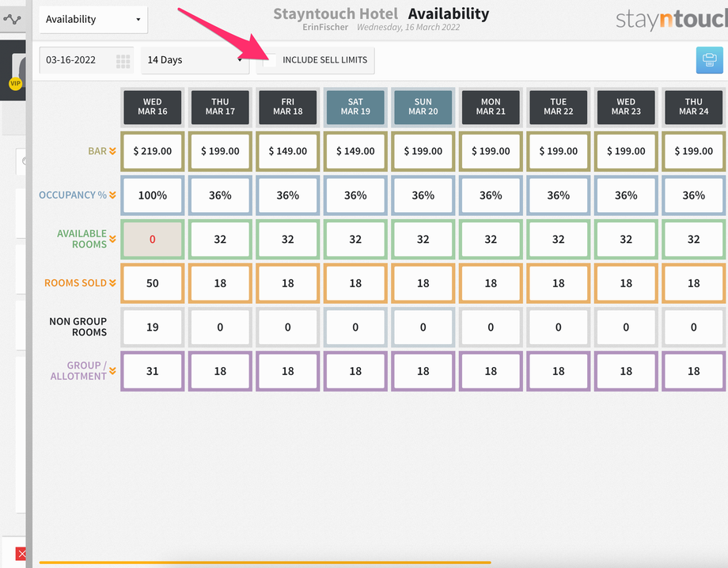Select the THU MAR 24 column header
728x568 pixels.
pos(694,107)
